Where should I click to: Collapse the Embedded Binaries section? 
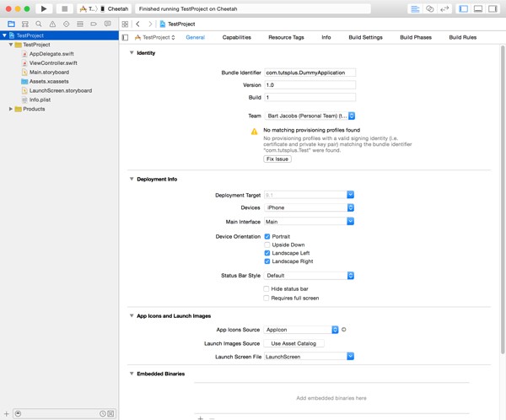[x=132, y=374]
